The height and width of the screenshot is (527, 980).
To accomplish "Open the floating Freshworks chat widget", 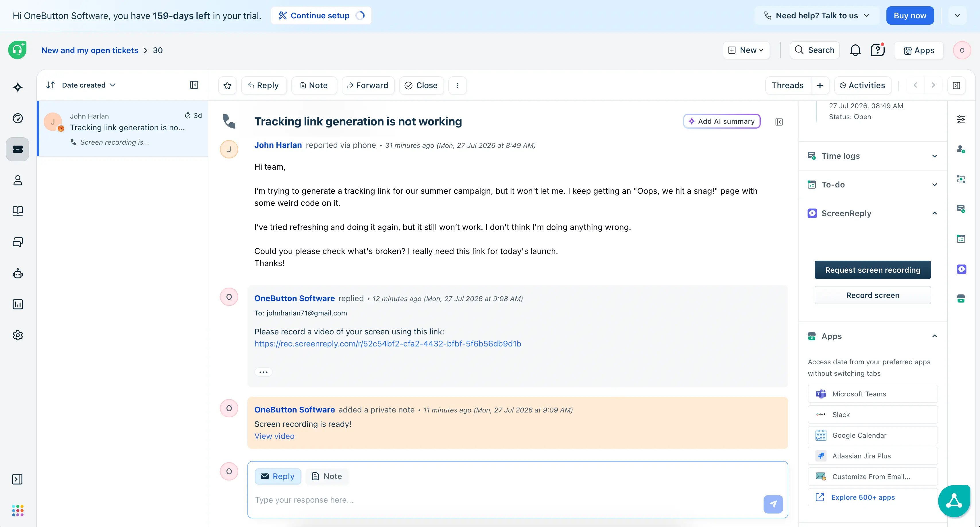I will pyautogui.click(x=954, y=501).
